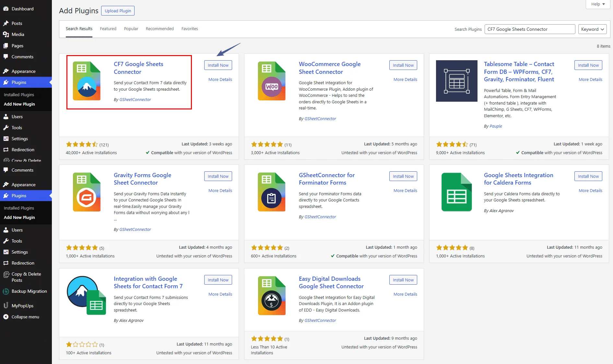This screenshot has width=613, height=364.
Task: Open the Media library icon
Action: tap(6, 34)
